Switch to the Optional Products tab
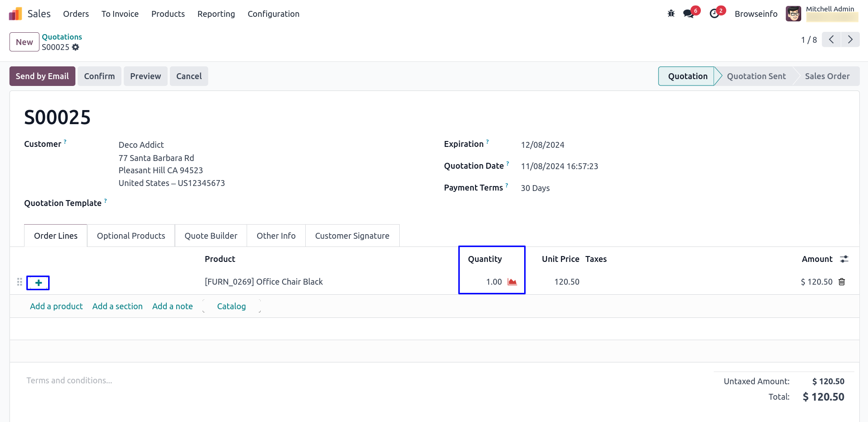This screenshot has width=868, height=422. coord(131,236)
